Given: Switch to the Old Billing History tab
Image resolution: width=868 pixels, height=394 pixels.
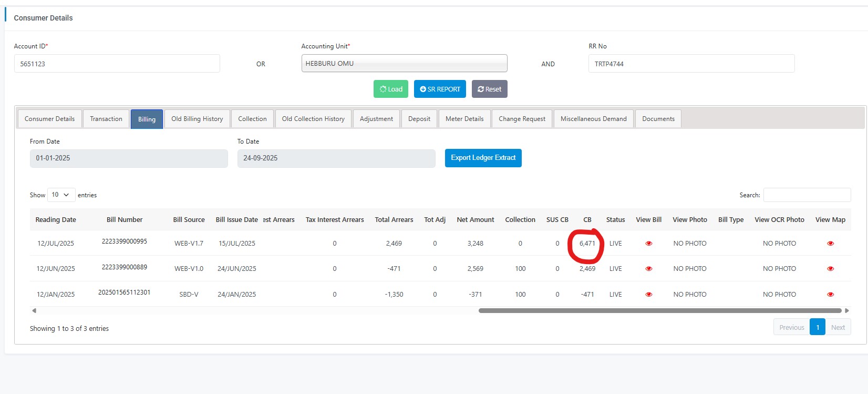Looking at the screenshot, I should pos(197,119).
